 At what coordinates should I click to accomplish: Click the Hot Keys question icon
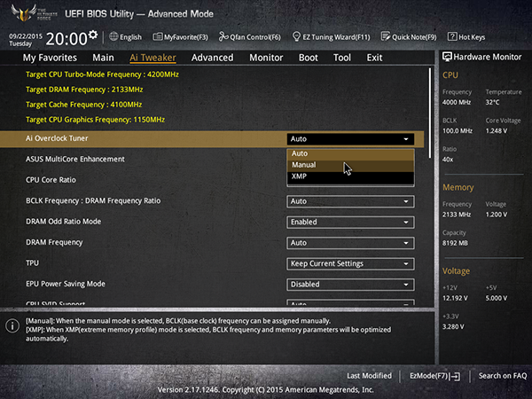point(452,36)
